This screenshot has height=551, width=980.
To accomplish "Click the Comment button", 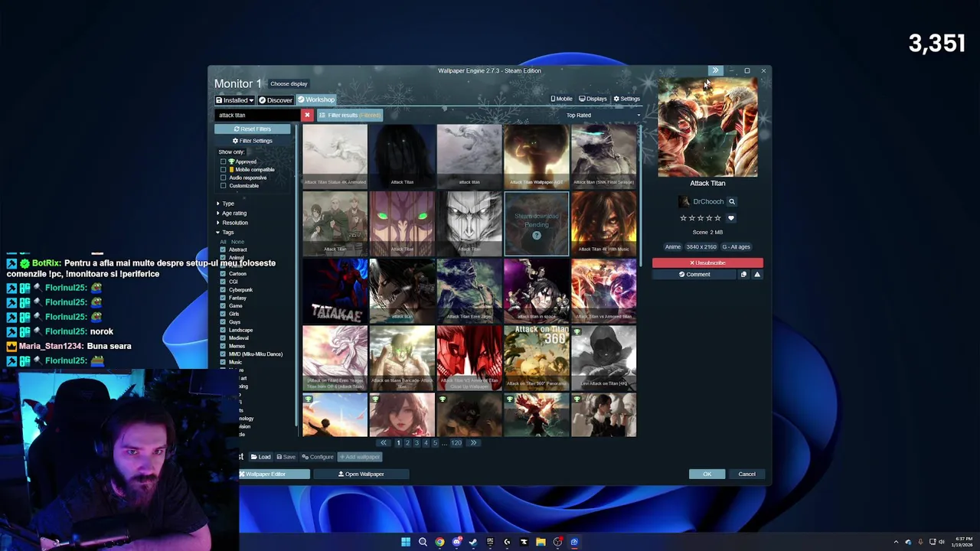I will [x=694, y=274].
